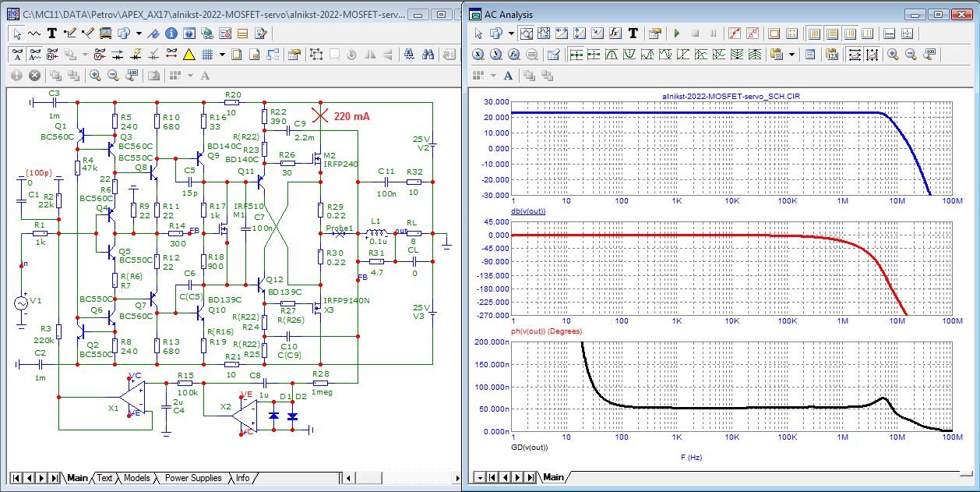Click the numeric output 123 icon
The image size is (980, 492).
831,54
